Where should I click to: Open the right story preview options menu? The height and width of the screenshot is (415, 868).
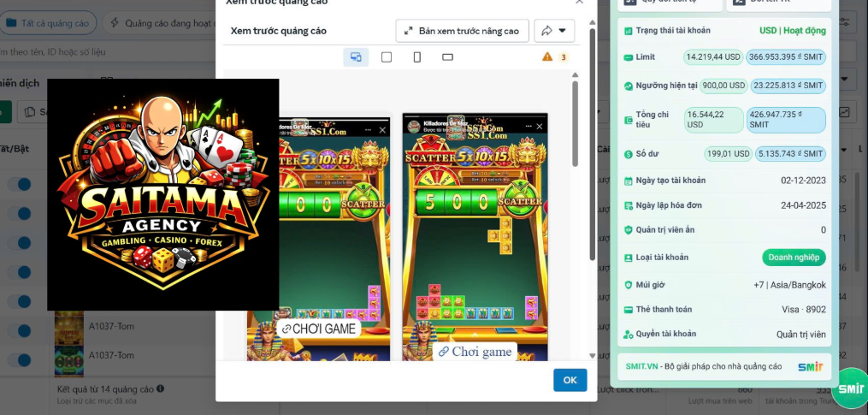point(527,127)
